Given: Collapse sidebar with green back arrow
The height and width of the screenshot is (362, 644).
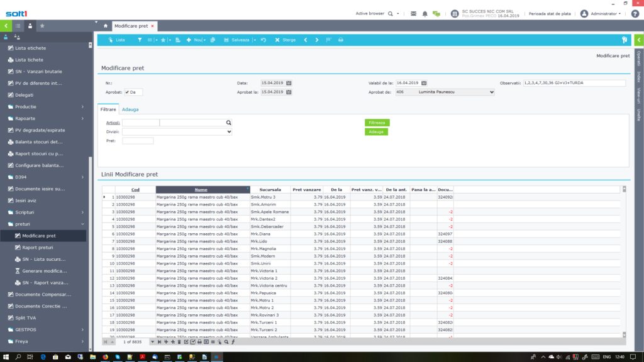Looking at the screenshot, I should 6,26.
